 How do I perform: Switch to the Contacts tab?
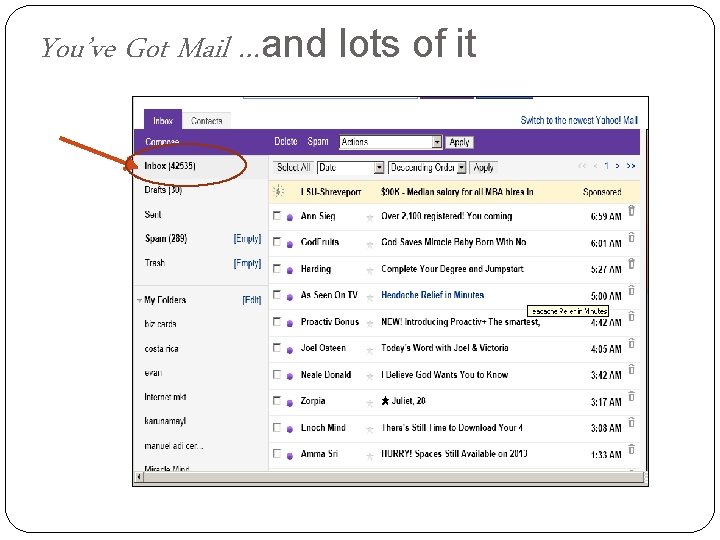pyautogui.click(x=207, y=121)
